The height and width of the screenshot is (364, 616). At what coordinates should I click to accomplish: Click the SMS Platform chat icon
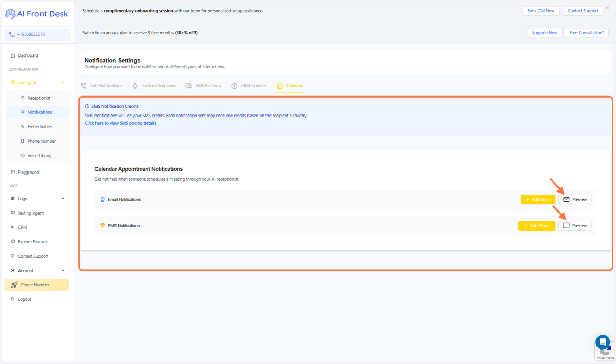[188, 86]
